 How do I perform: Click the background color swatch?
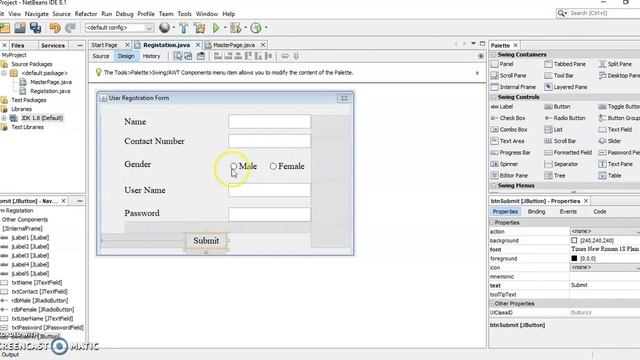coord(574,240)
